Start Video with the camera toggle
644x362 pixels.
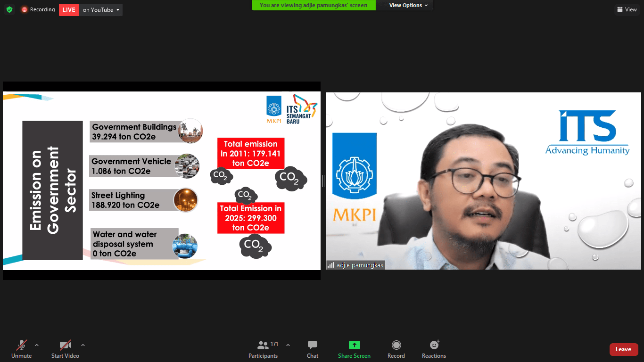tap(65, 349)
